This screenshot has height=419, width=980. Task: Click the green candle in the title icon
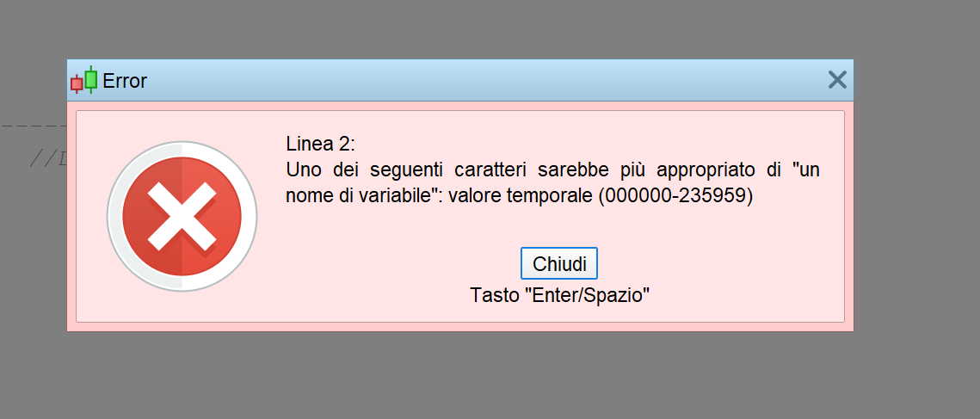90,79
